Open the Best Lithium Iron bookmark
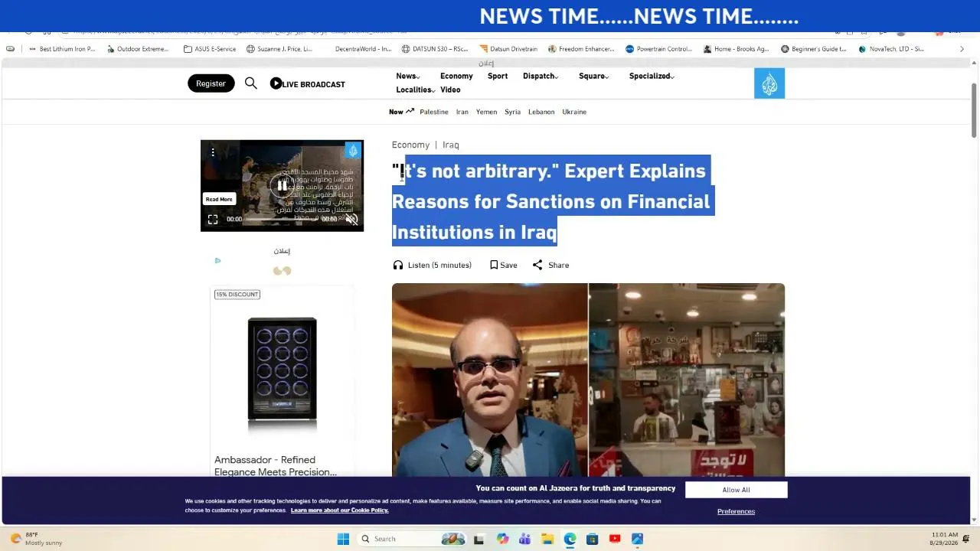Screen dimensions: 980x551 click(62, 49)
